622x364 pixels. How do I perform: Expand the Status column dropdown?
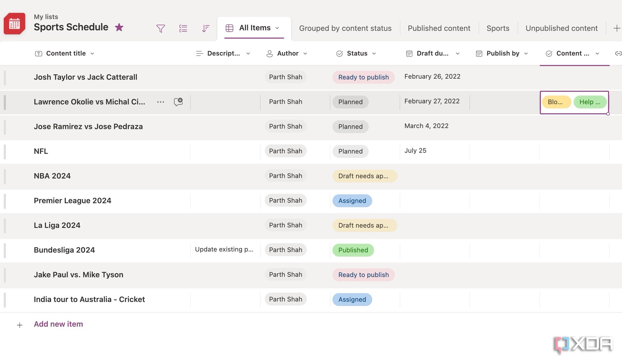[374, 53]
